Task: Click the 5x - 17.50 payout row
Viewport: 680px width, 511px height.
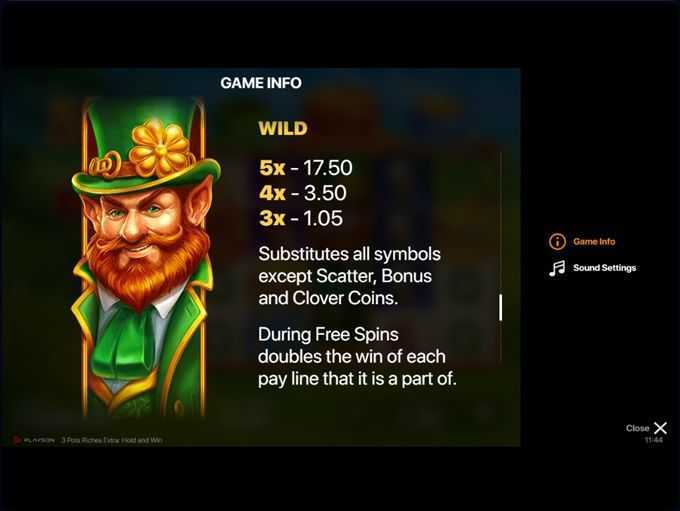Action: [306, 168]
